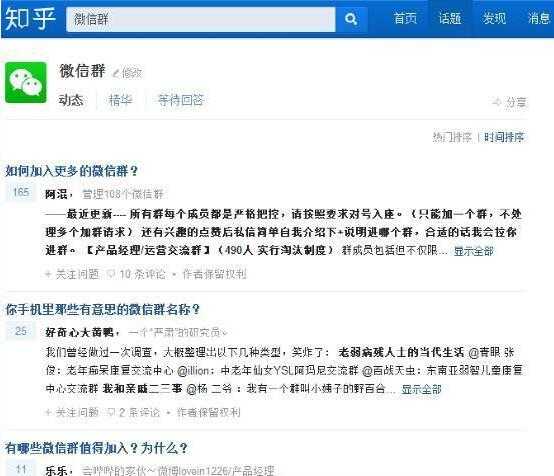554x476 pixels.
Task: Upvote the answer with 165 votes
Action: (x=20, y=192)
